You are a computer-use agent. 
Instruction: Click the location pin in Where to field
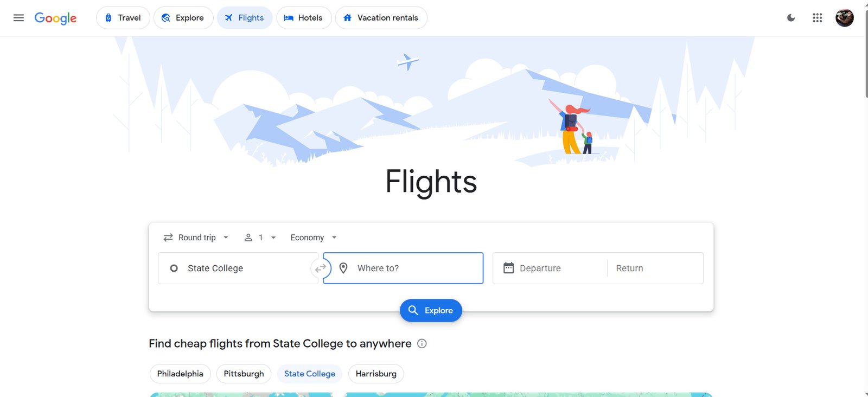[343, 268]
